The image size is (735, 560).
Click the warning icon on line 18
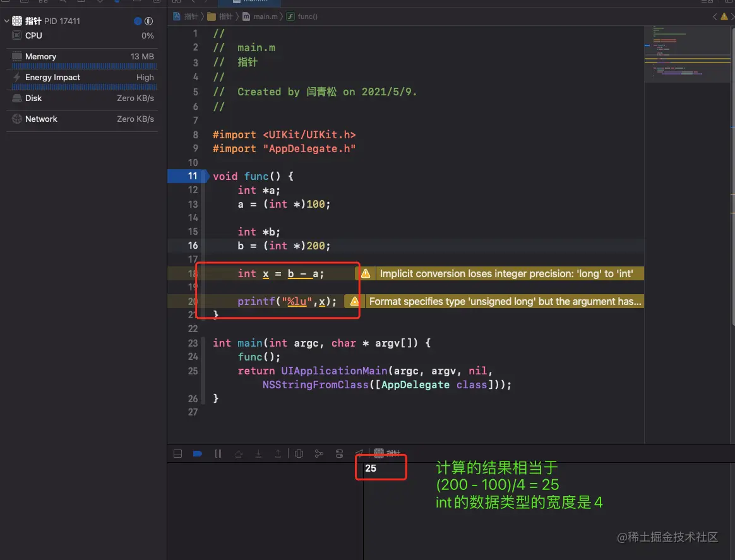tap(366, 273)
